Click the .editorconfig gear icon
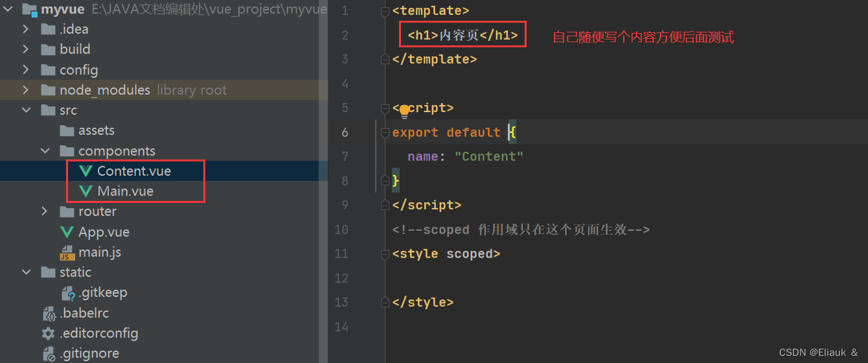 coord(48,333)
